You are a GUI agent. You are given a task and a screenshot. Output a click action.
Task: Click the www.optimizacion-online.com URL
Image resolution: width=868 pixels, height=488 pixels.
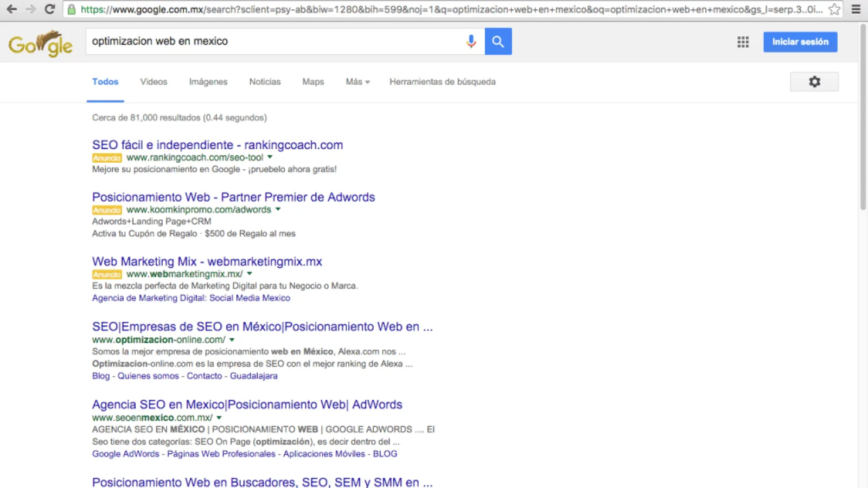click(x=158, y=340)
